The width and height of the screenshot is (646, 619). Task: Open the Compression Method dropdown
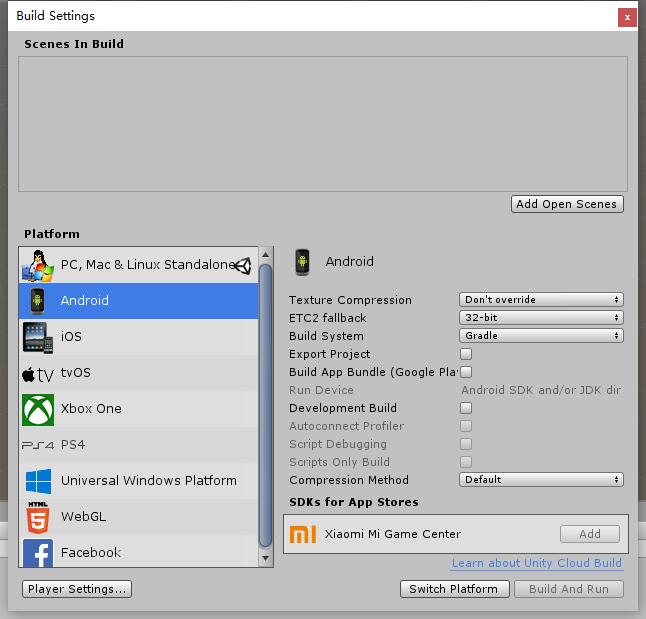coord(541,480)
